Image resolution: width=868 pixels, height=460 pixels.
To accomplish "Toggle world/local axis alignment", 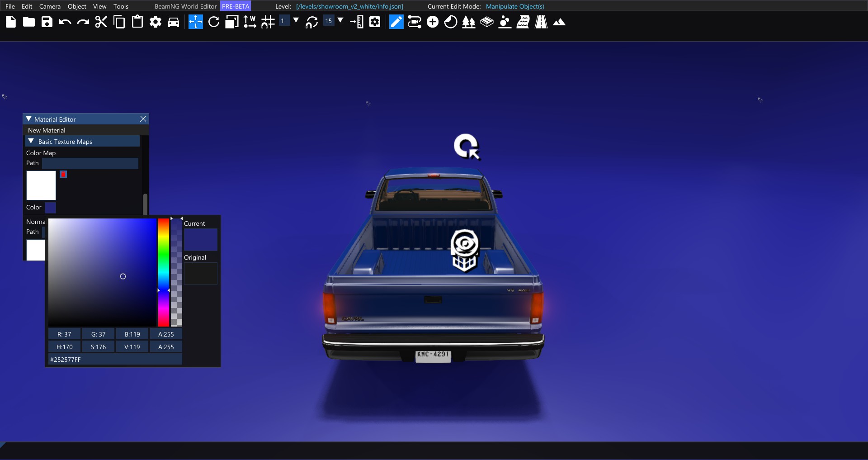I will [x=250, y=22].
